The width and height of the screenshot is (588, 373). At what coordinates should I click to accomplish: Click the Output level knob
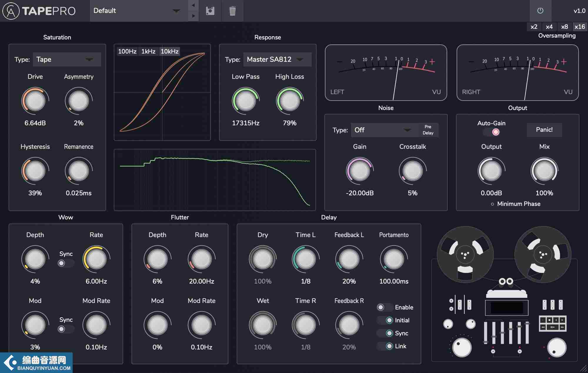[x=491, y=171]
